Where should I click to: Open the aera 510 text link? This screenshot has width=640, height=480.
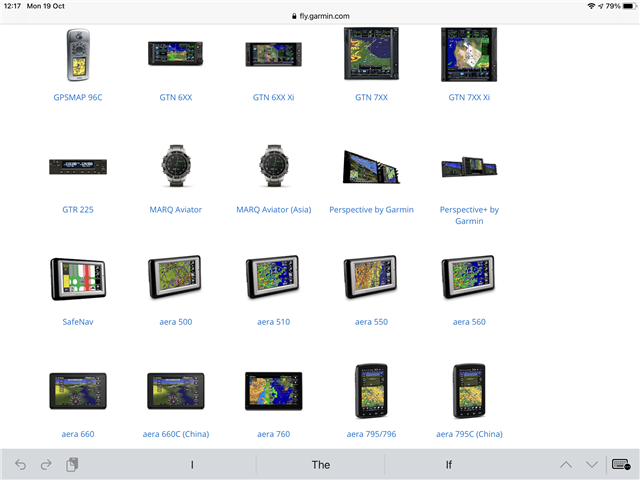click(x=273, y=322)
